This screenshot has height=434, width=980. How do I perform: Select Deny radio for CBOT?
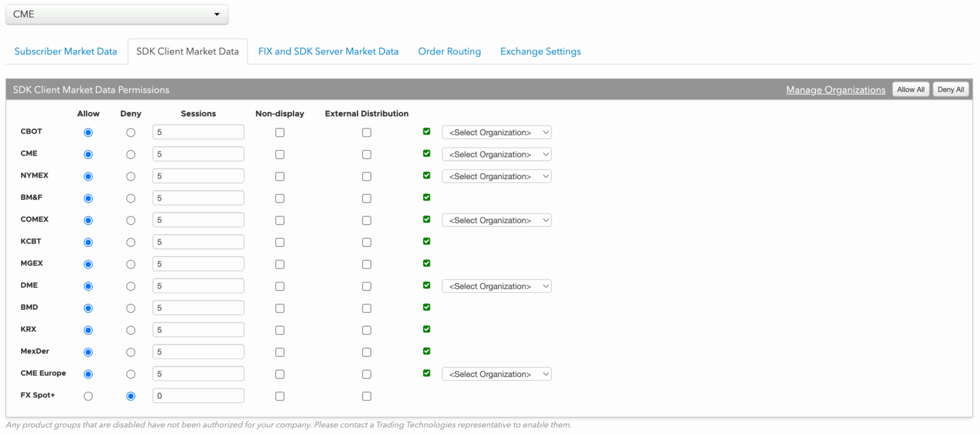131,133
